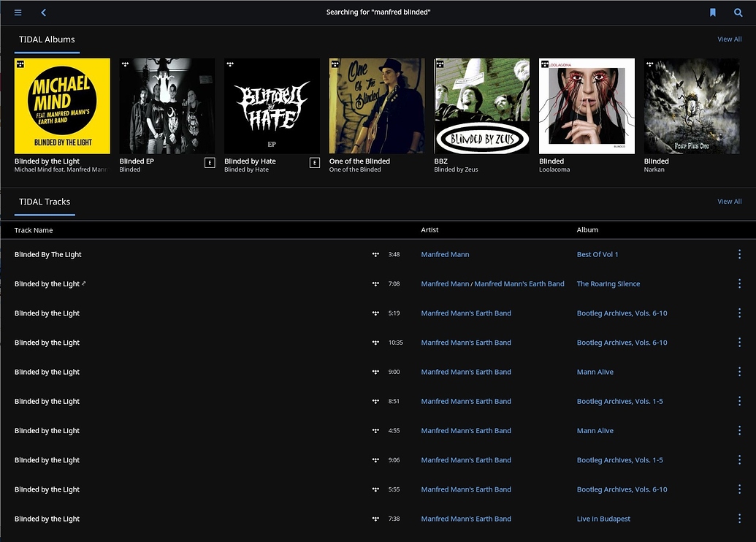Select Blinded by the Light 7:08 track title
756x542 pixels.
(47, 283)
